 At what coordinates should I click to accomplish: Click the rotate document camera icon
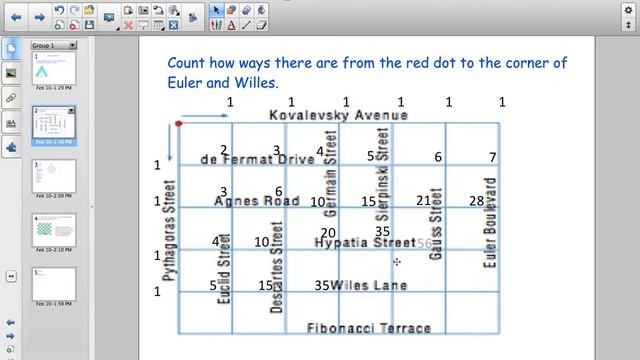pyautogui.click(x=158, y=10)
